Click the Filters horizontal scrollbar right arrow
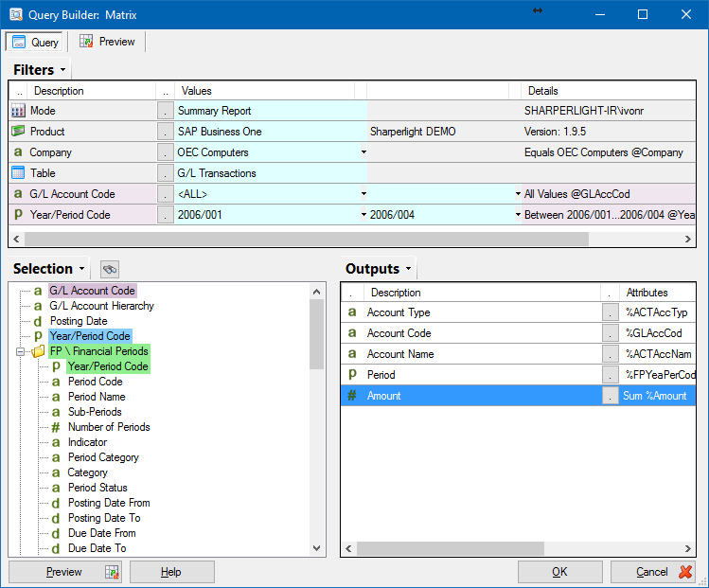This screenshot has width=709, height=588. [x=688, y=239]
